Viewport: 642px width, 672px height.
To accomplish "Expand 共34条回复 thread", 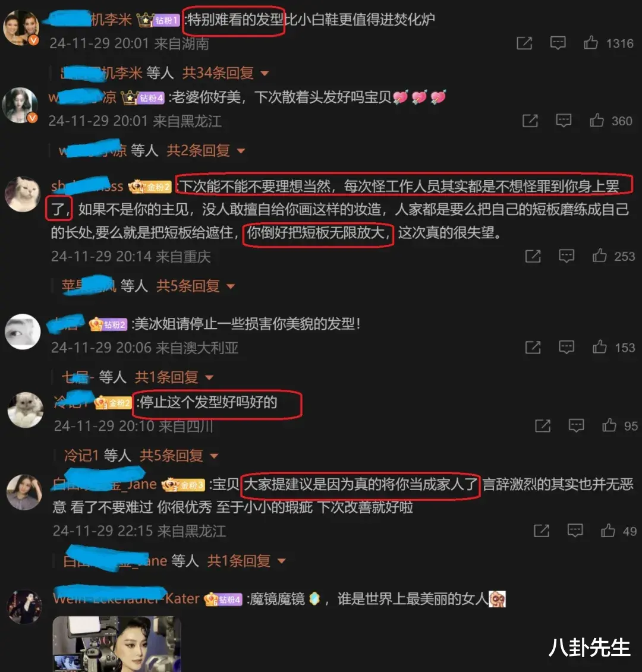I will point(225,73).
